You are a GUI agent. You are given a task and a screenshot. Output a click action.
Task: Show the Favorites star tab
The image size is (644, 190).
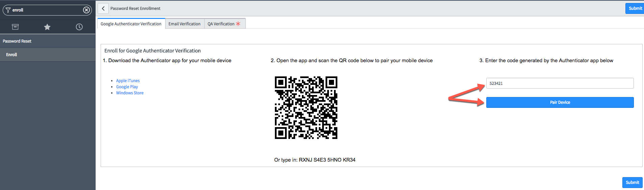(x=47, y=27)
